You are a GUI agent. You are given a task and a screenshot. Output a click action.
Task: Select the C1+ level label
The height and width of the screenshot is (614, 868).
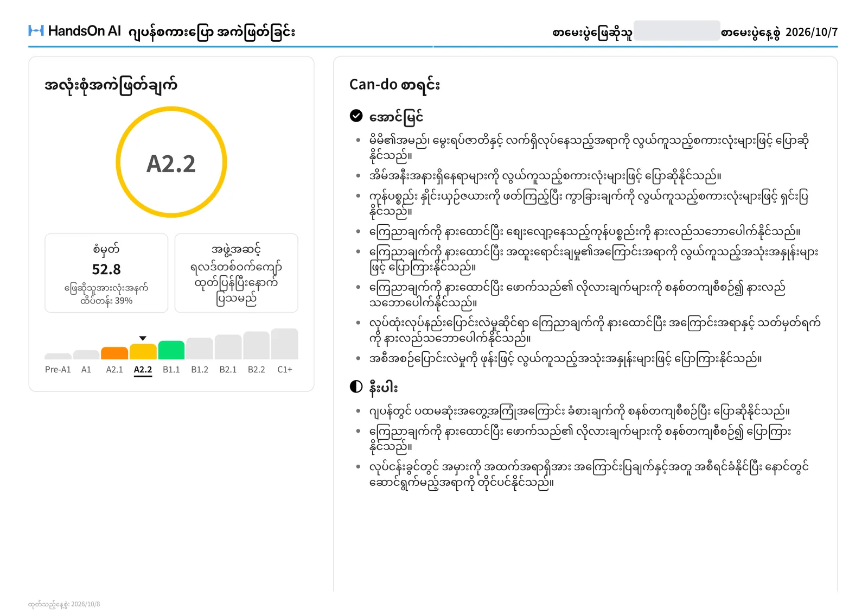tap(285, 370)
